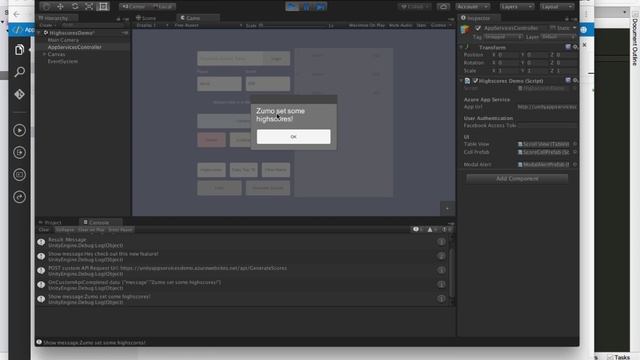The height and width of the screenshot is (360, 640).
Task: Toggle Maximize On Play
Action: 367,25
